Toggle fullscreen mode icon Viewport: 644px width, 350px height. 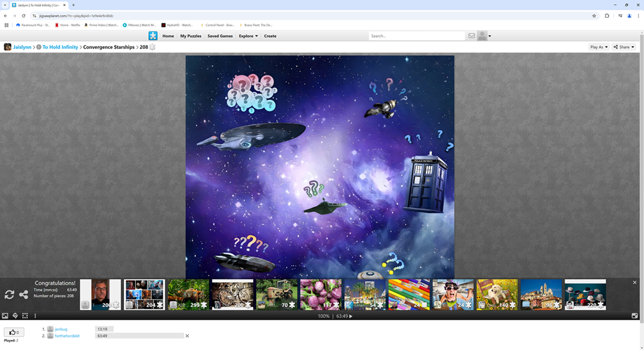(635, 316)
